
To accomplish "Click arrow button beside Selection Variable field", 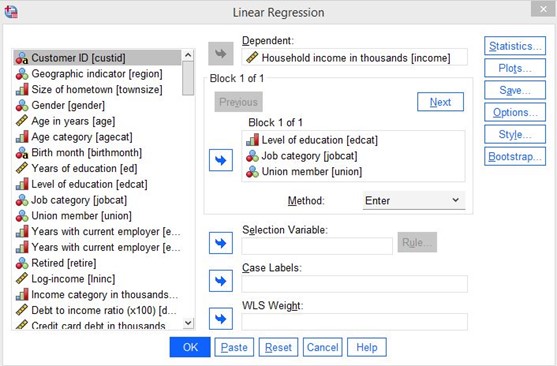I will click(221, 243).
